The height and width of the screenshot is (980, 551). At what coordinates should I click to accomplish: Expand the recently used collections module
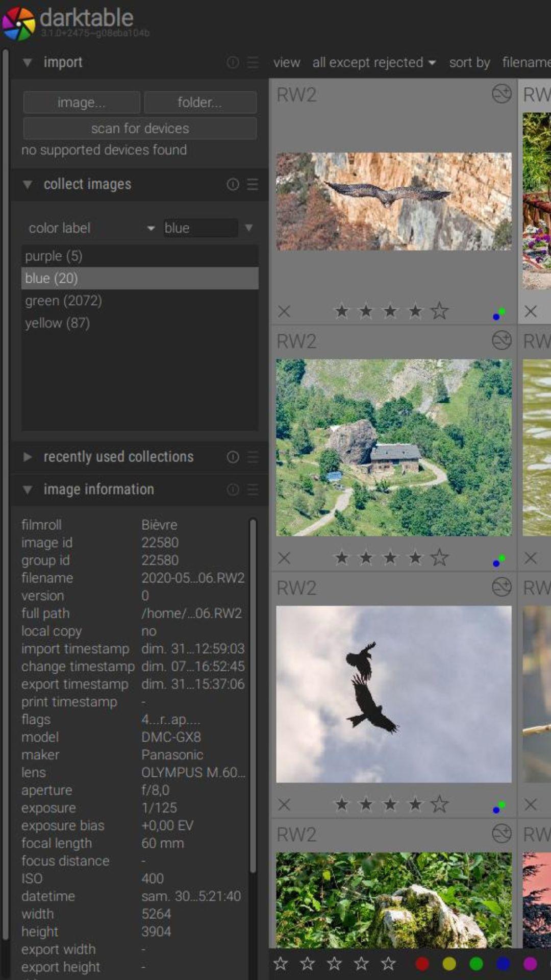[28, 457]
